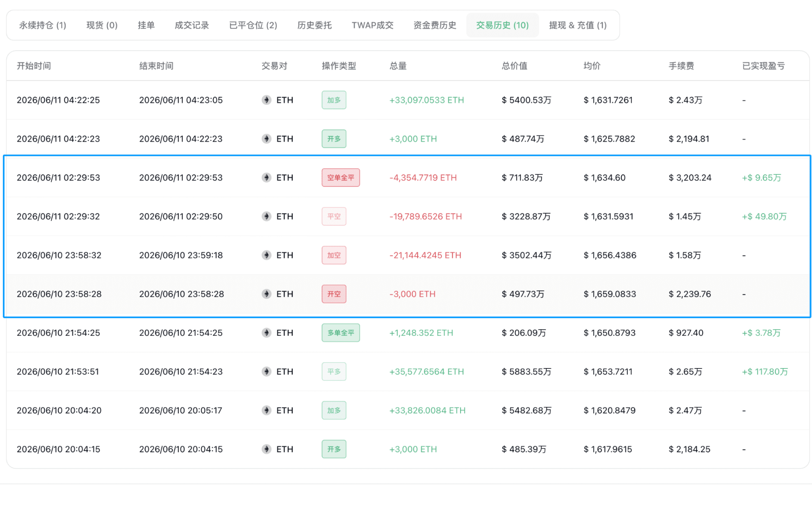Click the 开多 badge at 20:04:15
Viewport: 812px width, 506px height.
334,449
